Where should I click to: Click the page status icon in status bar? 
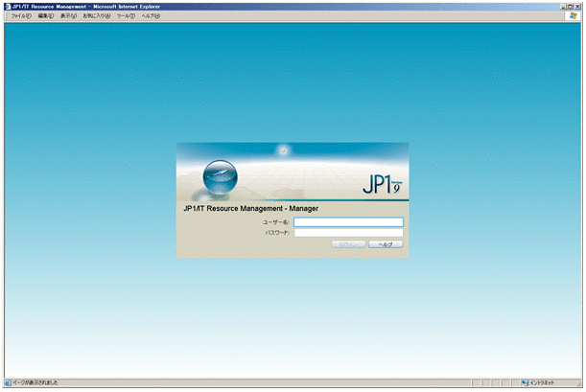[8, 382]
